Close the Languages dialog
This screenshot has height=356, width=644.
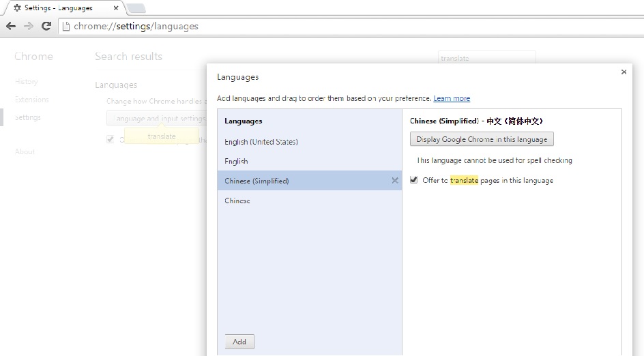pos(624,72)
